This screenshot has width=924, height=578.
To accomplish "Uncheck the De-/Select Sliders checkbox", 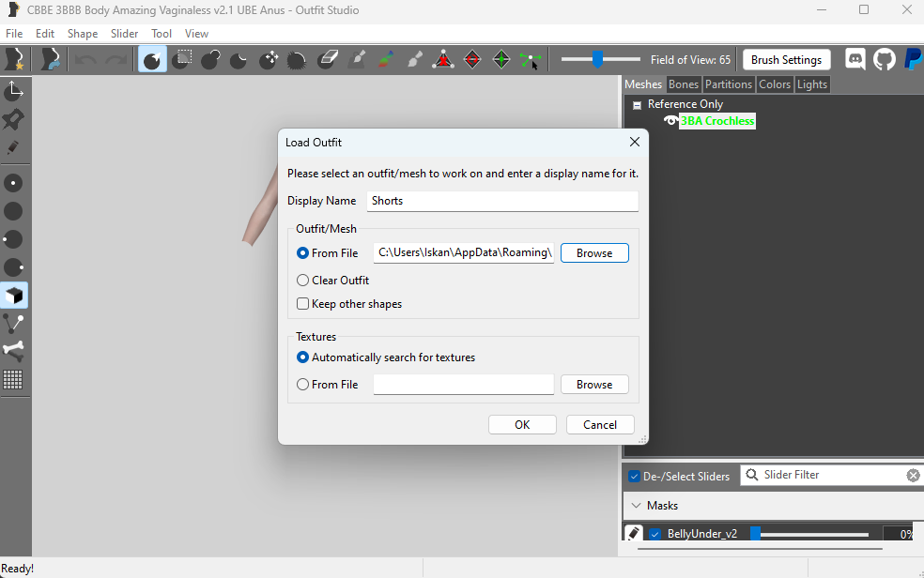I will point(634,476).
